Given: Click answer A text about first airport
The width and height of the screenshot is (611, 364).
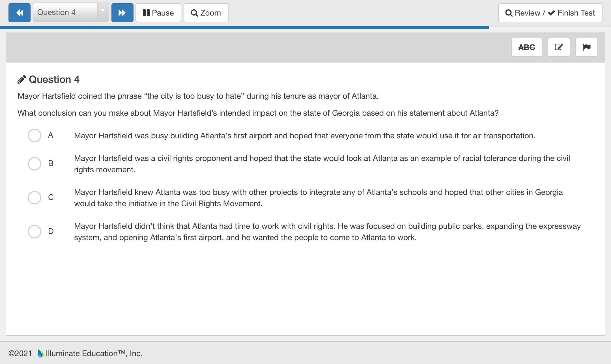Looking at the screenshot, I should point(304,136).
